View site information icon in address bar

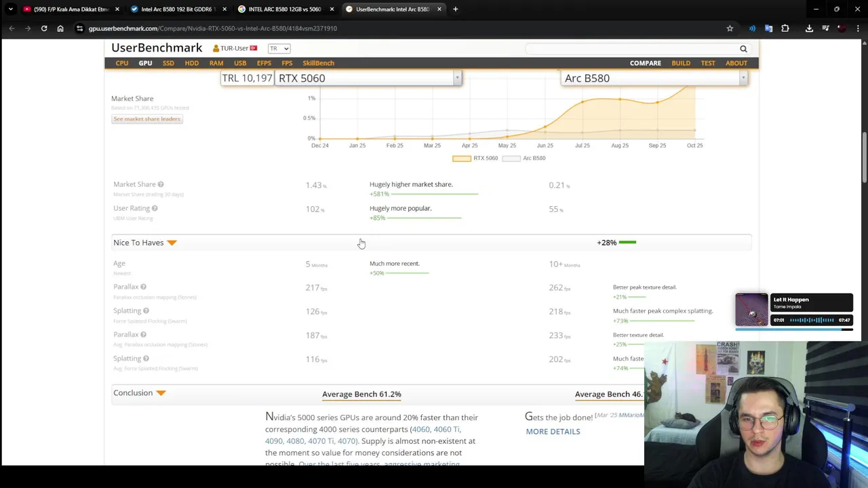point(79,28)
